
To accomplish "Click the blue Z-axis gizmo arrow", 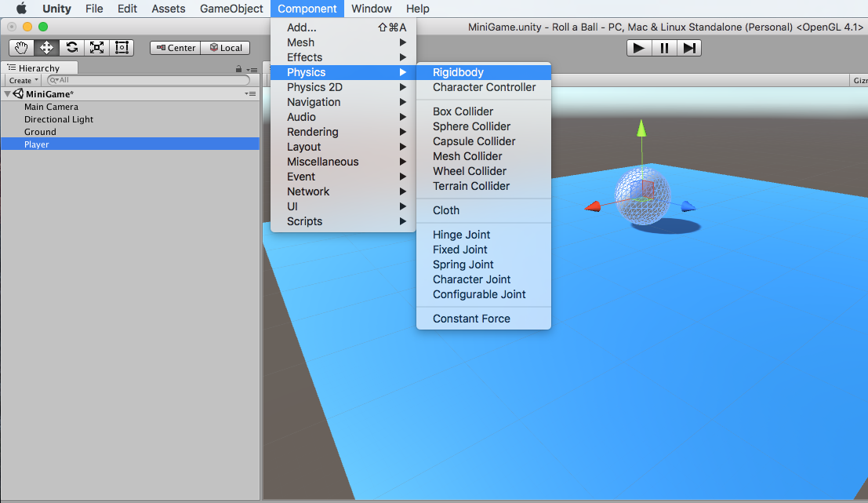I will tap(688, 206).
